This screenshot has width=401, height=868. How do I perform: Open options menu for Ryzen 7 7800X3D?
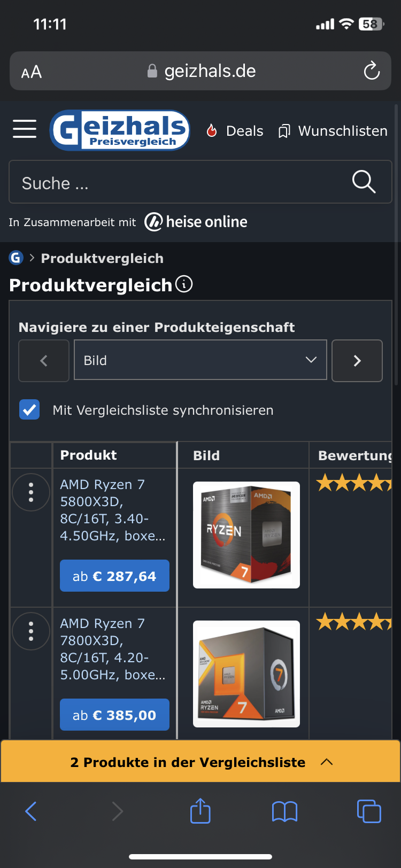click(x=31, y=631)
